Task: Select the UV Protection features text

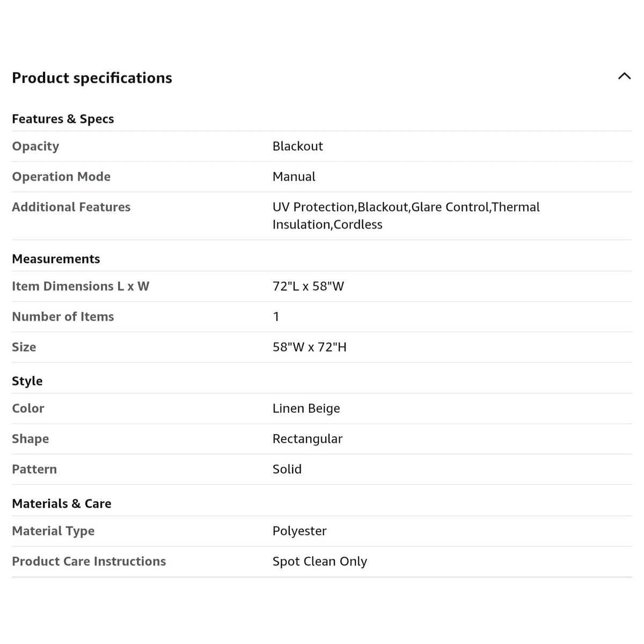Action: (406, 216)
